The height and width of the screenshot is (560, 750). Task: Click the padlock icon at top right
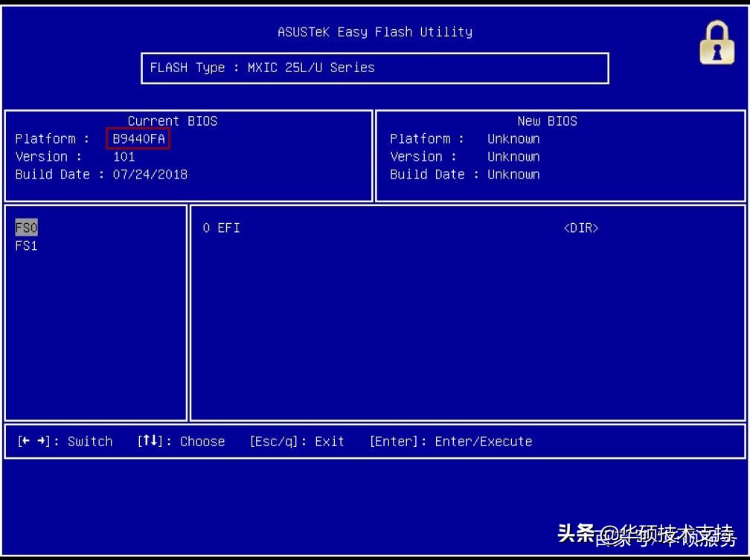pos(717,42)
